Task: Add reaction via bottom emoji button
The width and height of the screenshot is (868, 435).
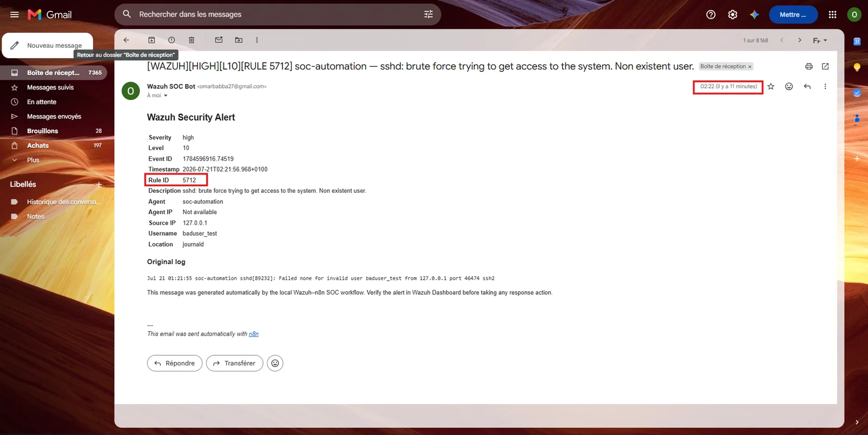Action: pyautogui.click(x=275, y=363)
